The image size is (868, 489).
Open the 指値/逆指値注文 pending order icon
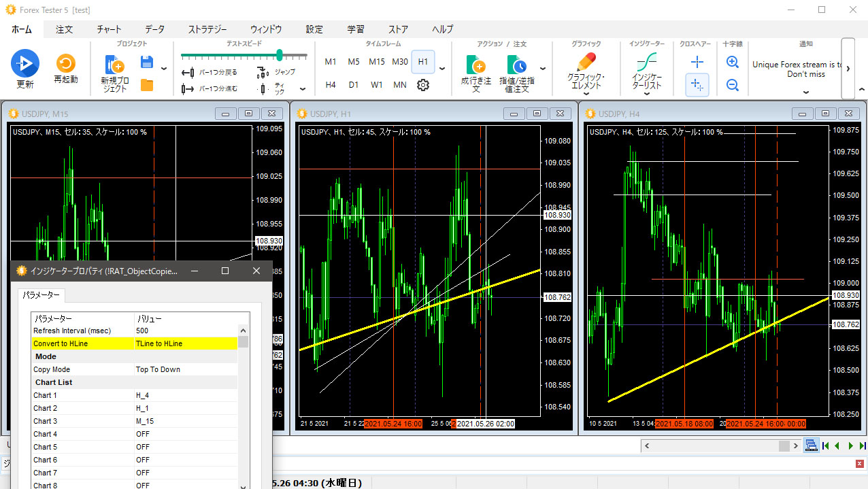coord(517,66)
